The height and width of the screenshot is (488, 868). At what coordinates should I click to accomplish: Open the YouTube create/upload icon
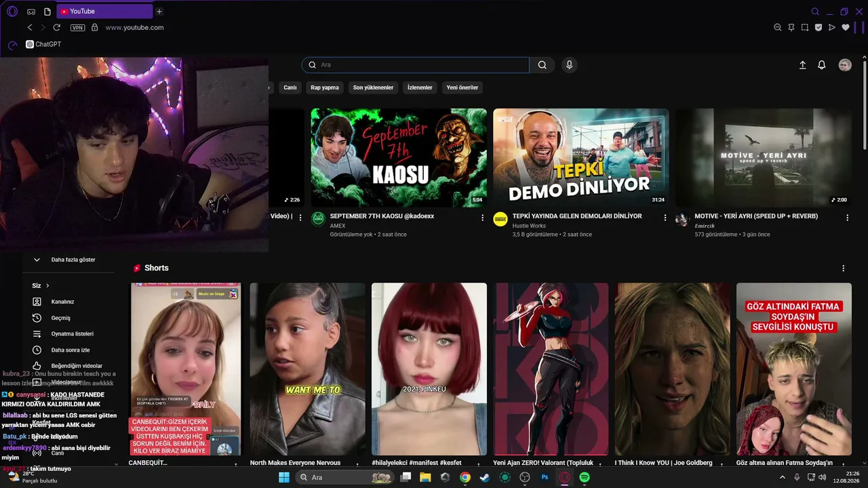(x=803, y=65)
